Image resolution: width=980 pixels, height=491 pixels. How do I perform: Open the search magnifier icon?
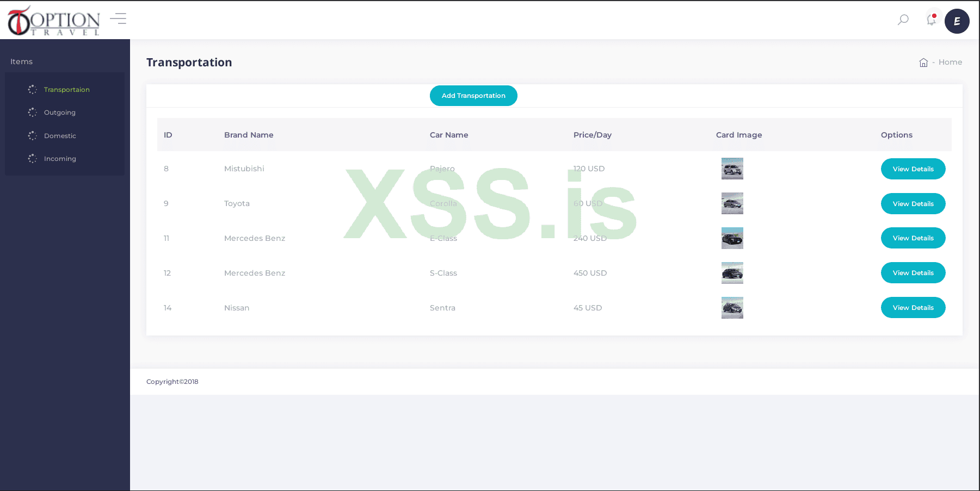(x=903, y=20)
